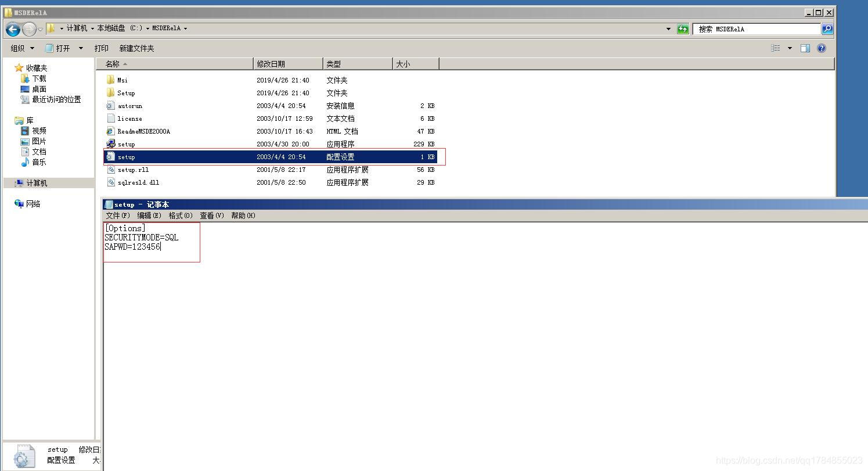Select the license text document icon
The image size is (868, 471).
point(110,118)
